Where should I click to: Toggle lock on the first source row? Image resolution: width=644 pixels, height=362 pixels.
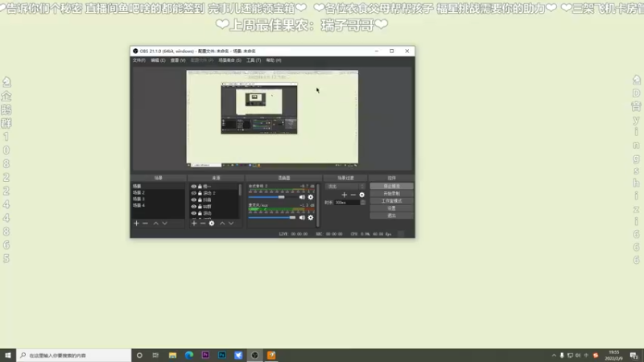point(200,187)
